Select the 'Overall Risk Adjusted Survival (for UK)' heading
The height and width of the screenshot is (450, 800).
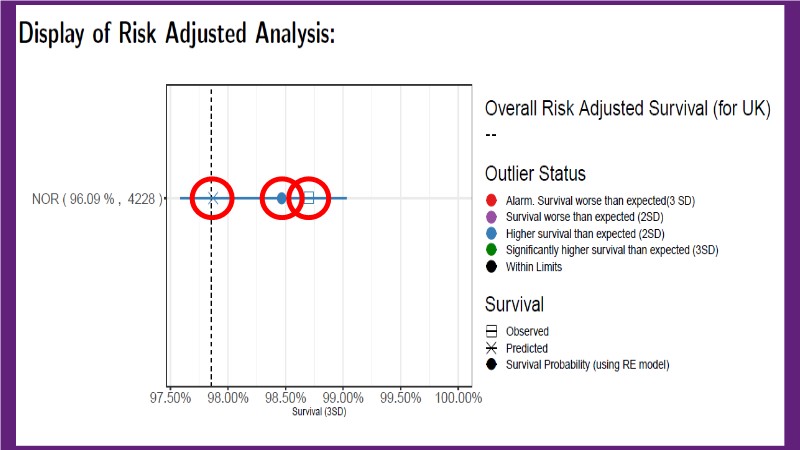627,110
